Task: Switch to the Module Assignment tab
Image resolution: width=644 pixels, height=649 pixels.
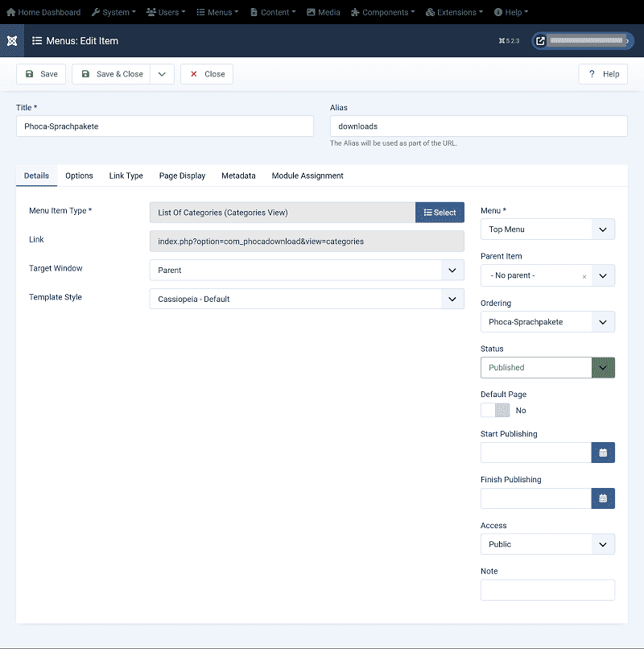Action: tap(308, 176)
